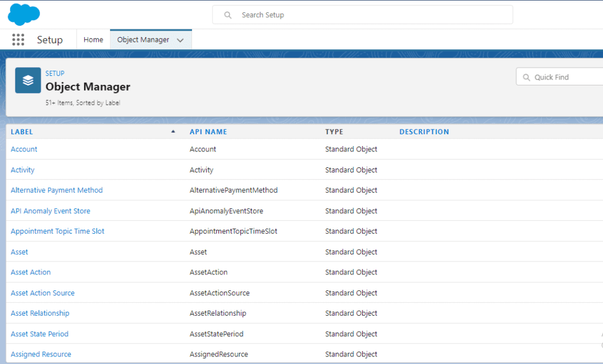Select the AssetRelationship API name cell
Image resolution: width=603 pixels, height=364 pixels.
[218, 313]
